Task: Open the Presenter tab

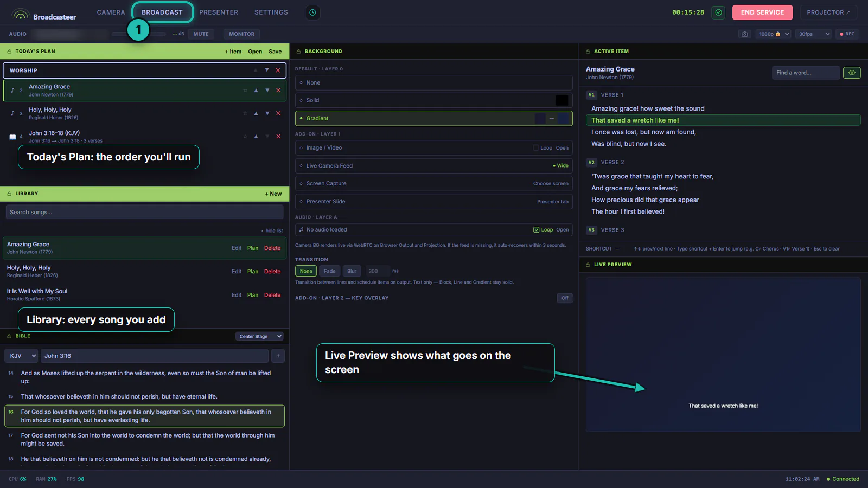Action: click(219, 12)
